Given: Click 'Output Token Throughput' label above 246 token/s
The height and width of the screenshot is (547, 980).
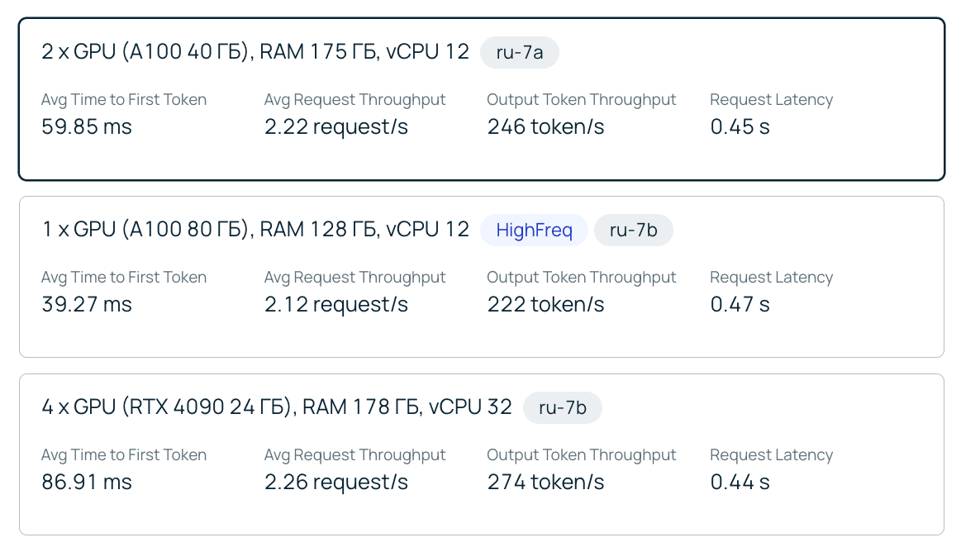Looking at the screenshot, I should [x=581, y=100].
